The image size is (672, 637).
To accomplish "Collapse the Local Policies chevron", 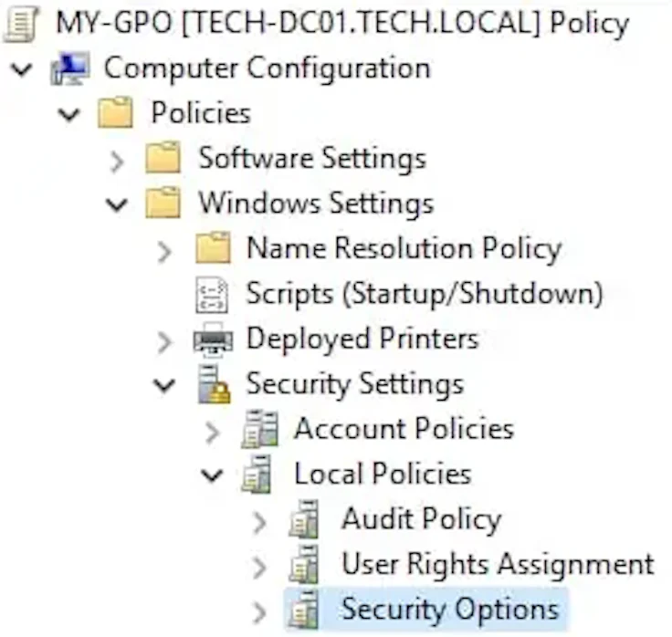I will pos(212,475).
